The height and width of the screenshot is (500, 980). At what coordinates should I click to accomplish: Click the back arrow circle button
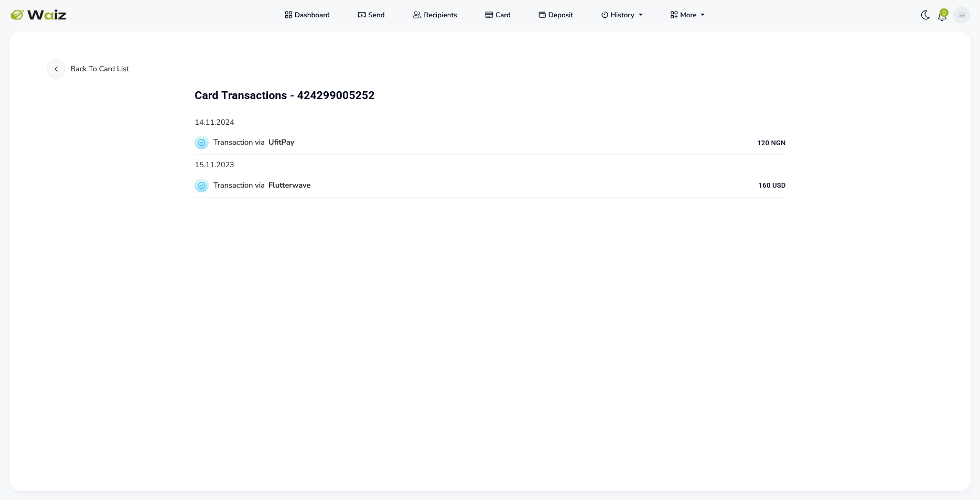56,69
